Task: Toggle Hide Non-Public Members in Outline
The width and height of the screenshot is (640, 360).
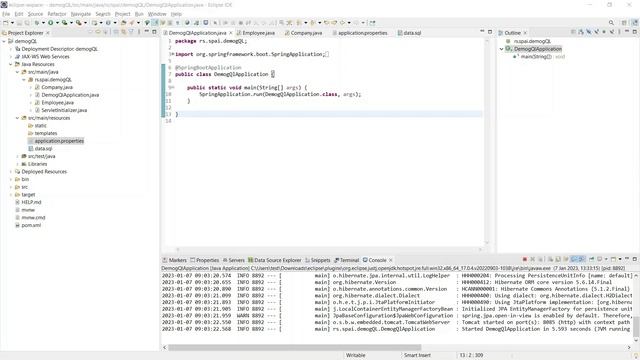Action: (604, 32)
